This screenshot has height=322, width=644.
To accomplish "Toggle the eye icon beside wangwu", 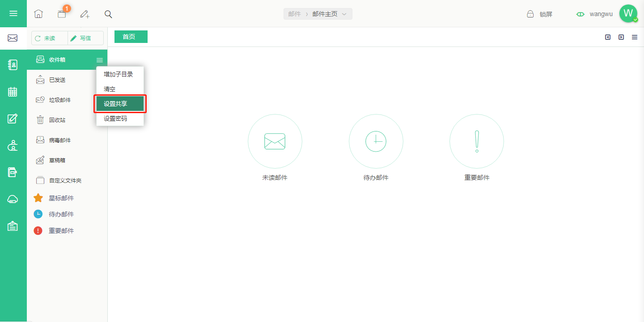I will pyautogui.click(x=580, y=14).
